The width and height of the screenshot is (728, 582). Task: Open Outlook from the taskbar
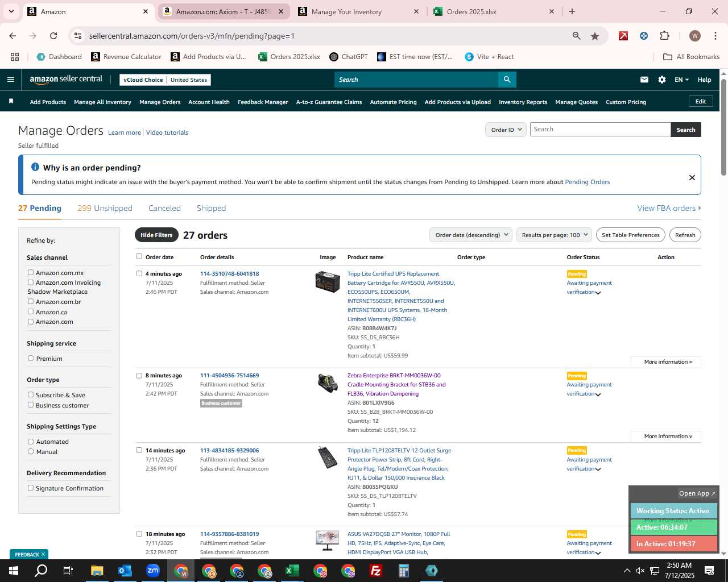[x=125, y=571]
